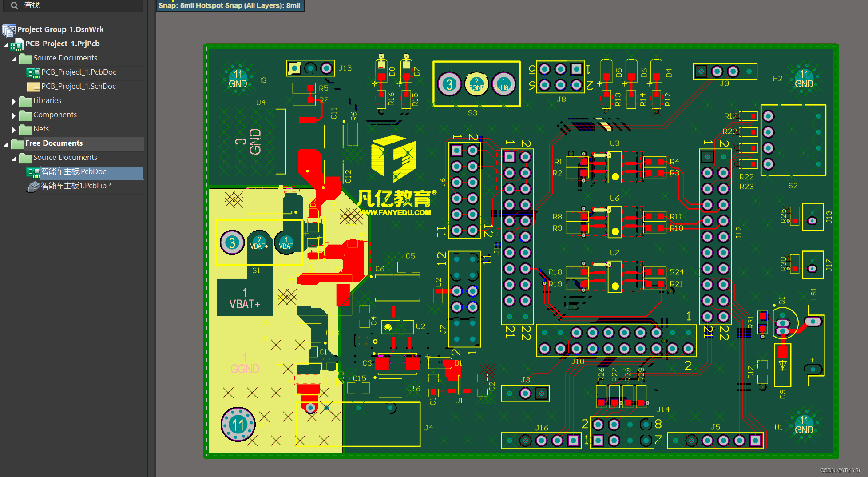The image size is (868, 477).
Task: Select mounting hole H2 GND pad
Action: coord(804,79)
